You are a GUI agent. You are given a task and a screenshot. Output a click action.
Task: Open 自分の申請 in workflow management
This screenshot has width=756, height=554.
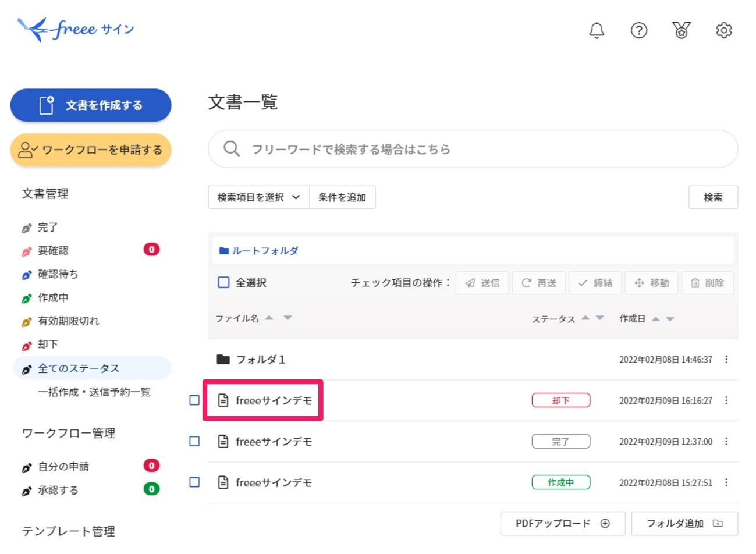[x=63, y=467]
